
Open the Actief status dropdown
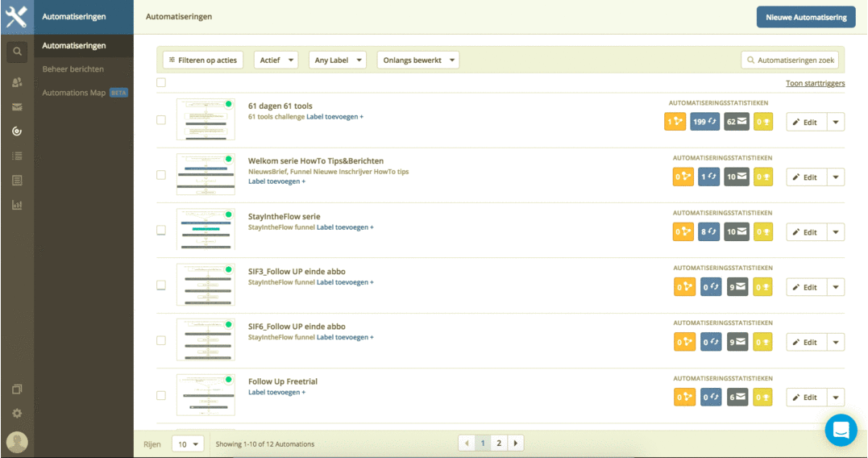(x=276, y=60)
